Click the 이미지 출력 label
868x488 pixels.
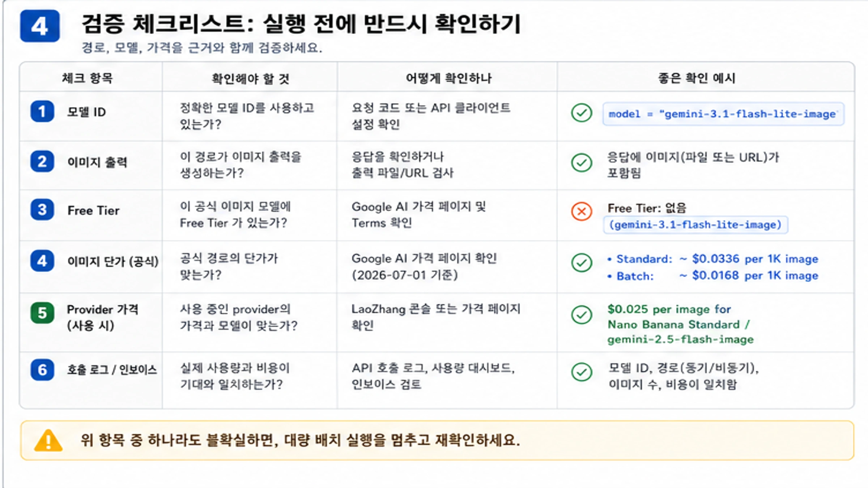click(x=97, y=162)
